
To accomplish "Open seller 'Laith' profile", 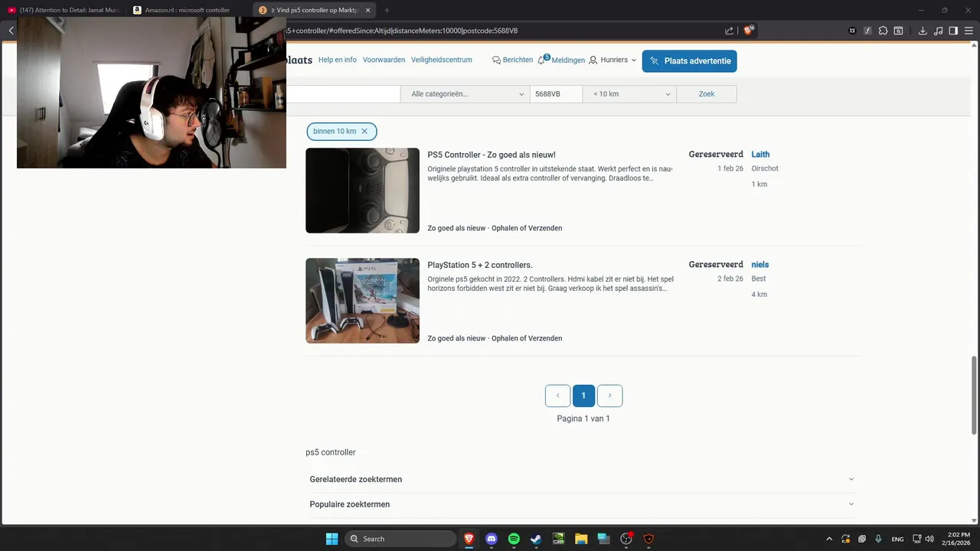I will pyautogui.click(x=760, y=155).
